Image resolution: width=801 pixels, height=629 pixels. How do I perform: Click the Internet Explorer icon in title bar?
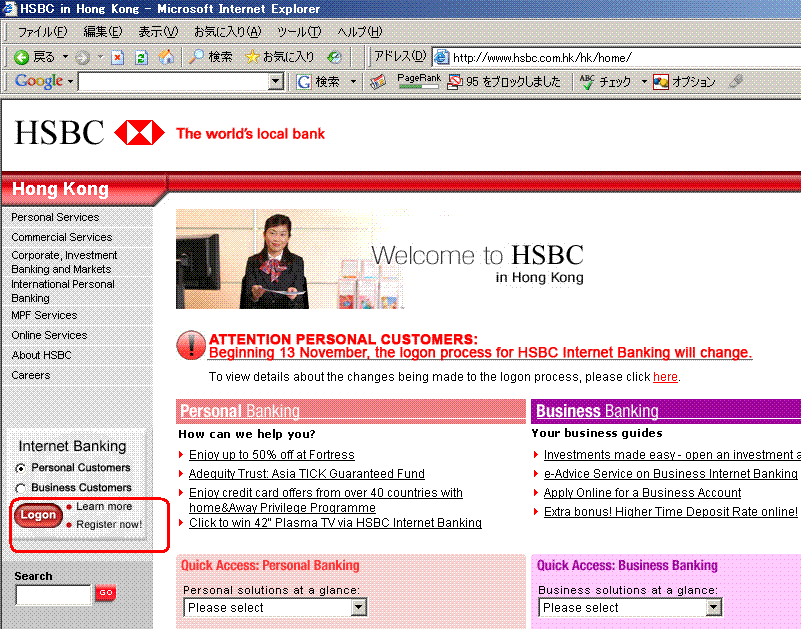tap(9, 8)
